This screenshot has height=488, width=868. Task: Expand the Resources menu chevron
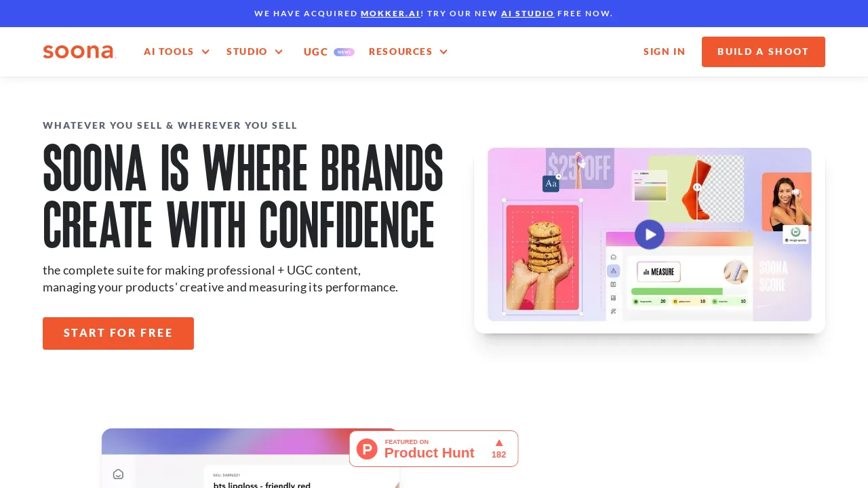coord(443,52)
